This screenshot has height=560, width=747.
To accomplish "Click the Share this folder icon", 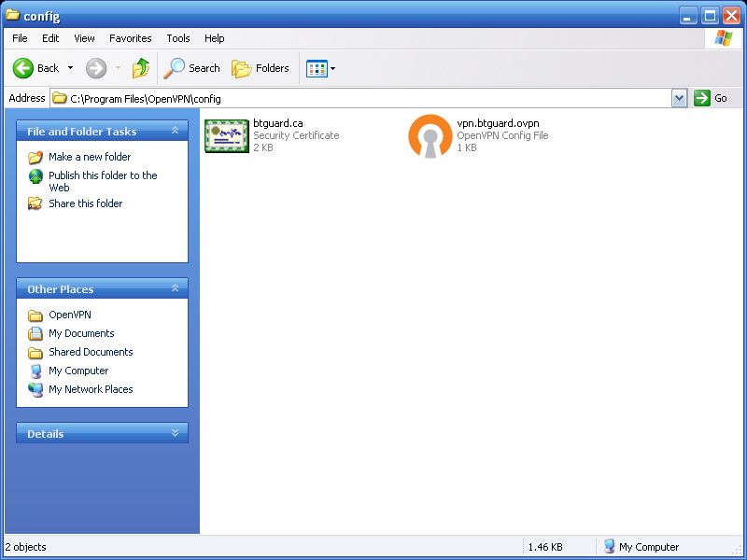I will (x=35, y=203).
